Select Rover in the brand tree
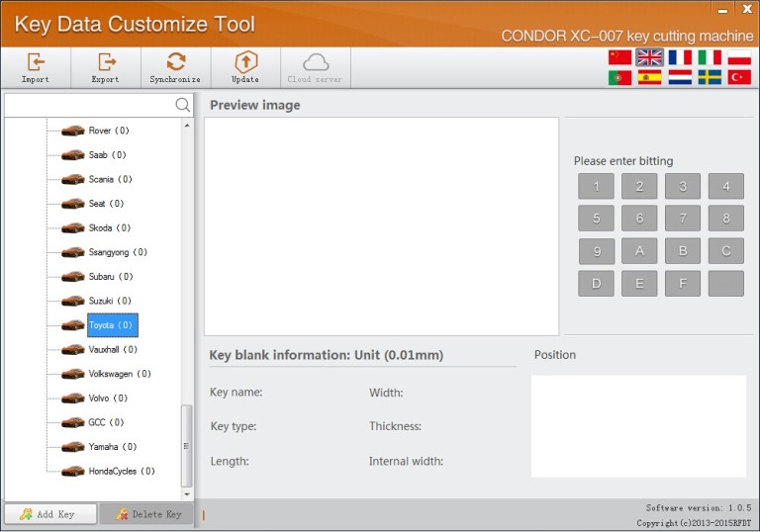 [x=109, y=131]
